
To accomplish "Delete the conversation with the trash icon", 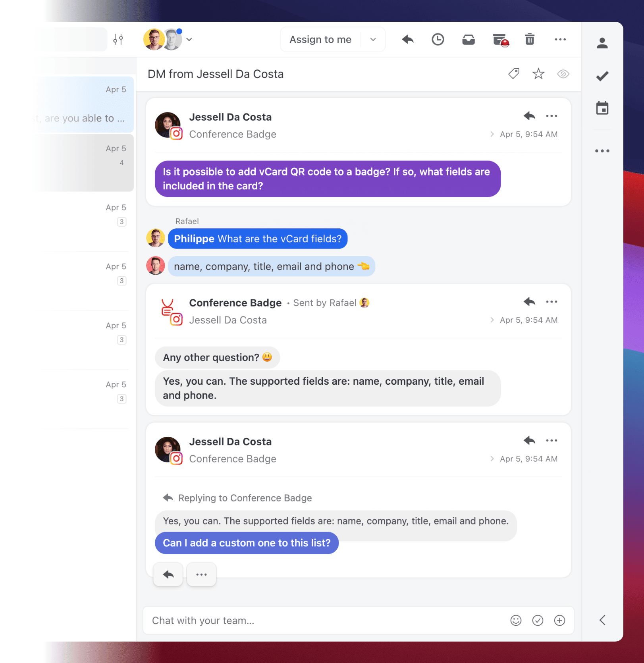I will point(530,39).
